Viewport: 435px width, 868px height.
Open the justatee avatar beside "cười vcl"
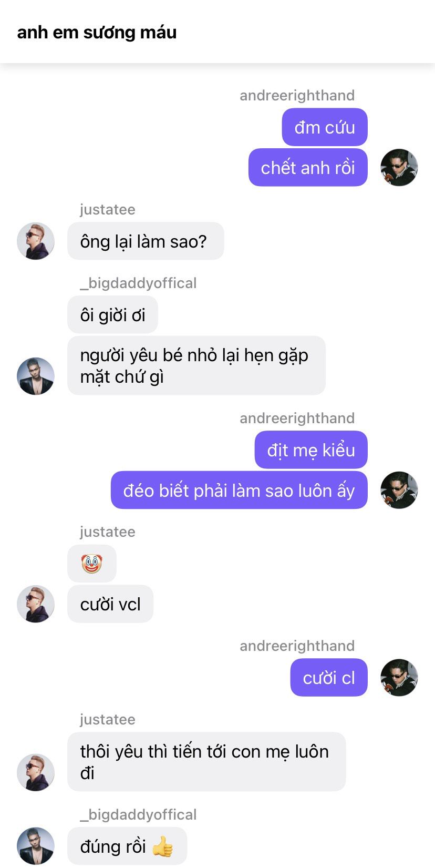click(x=36, y=604)
